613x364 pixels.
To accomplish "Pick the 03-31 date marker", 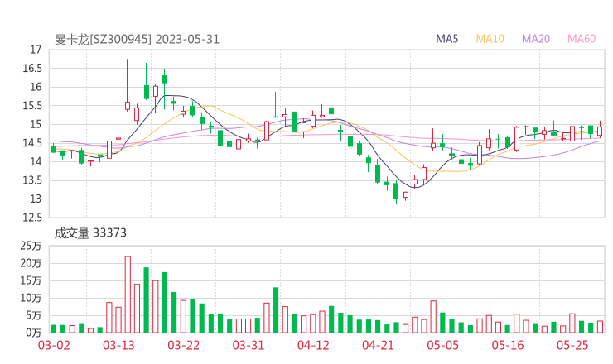I will tap(248, 345).
